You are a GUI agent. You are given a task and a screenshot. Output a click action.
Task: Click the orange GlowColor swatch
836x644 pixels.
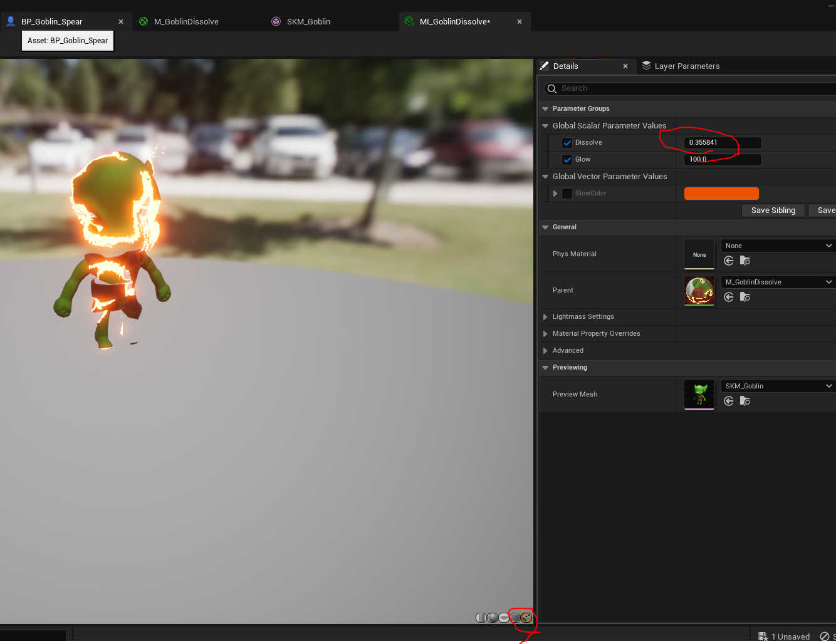721,194
